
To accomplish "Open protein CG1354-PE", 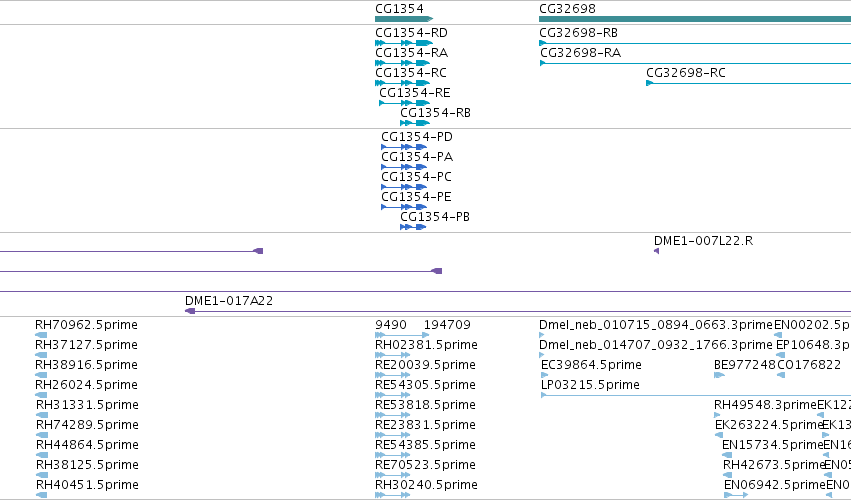I will tap(416, 197).
